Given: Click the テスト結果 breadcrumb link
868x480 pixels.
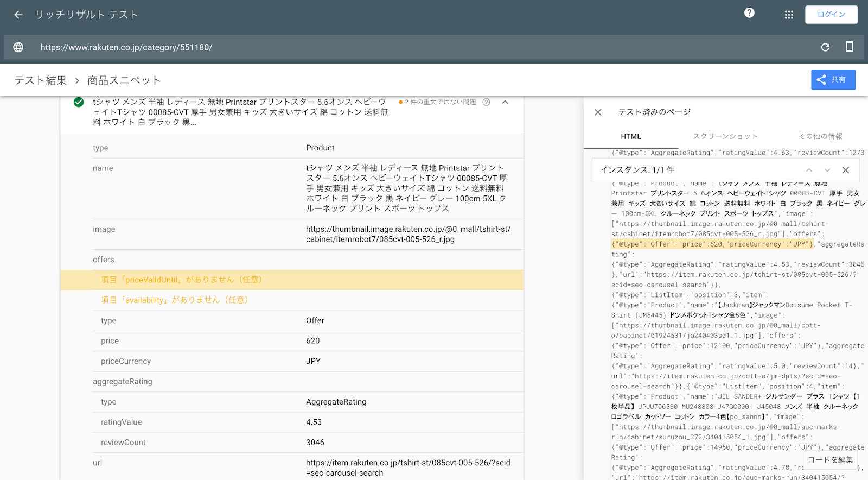Looking at the screenshot, I should (x=41, y=80).
